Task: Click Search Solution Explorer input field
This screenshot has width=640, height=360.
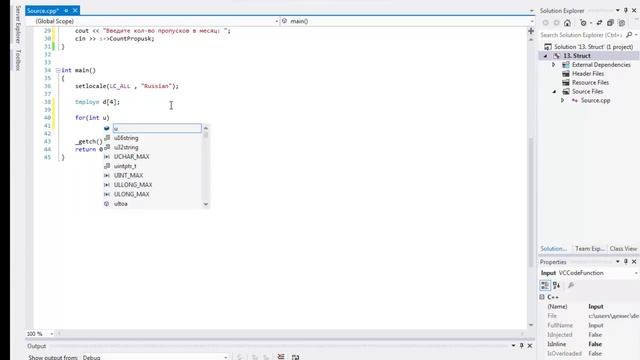Action: point(582,35)
